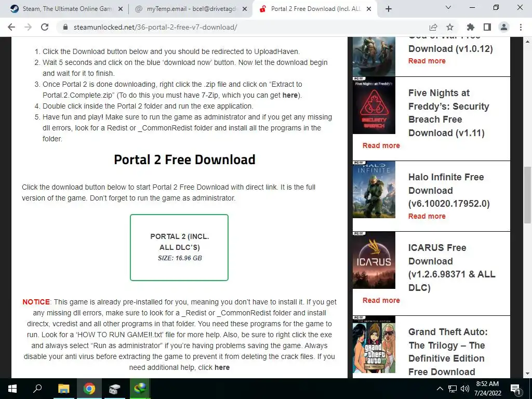This screenshot has height=399, width=532.
Task: Reload the current page
Action: coord(45,27)
